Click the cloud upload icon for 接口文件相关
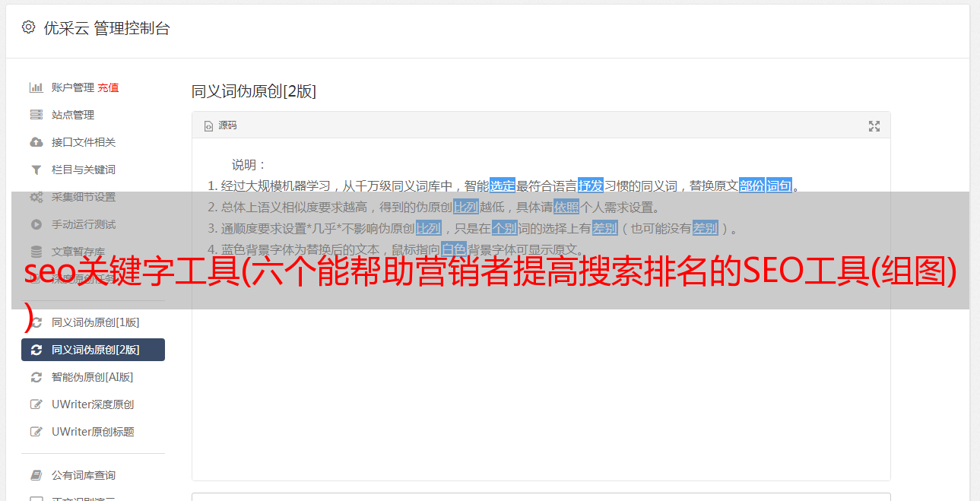 tap(36, 142)
